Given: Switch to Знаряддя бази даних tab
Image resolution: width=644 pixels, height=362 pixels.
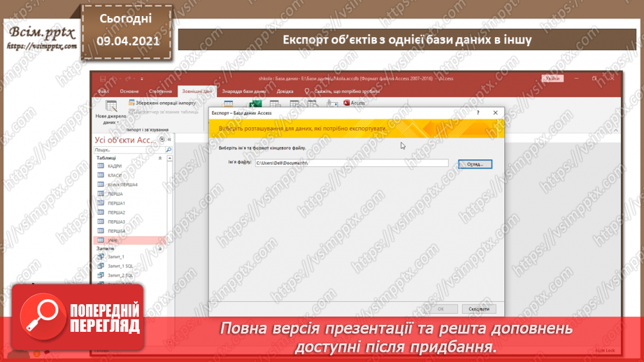Looking at the screenshot, I should coord(244,91).
